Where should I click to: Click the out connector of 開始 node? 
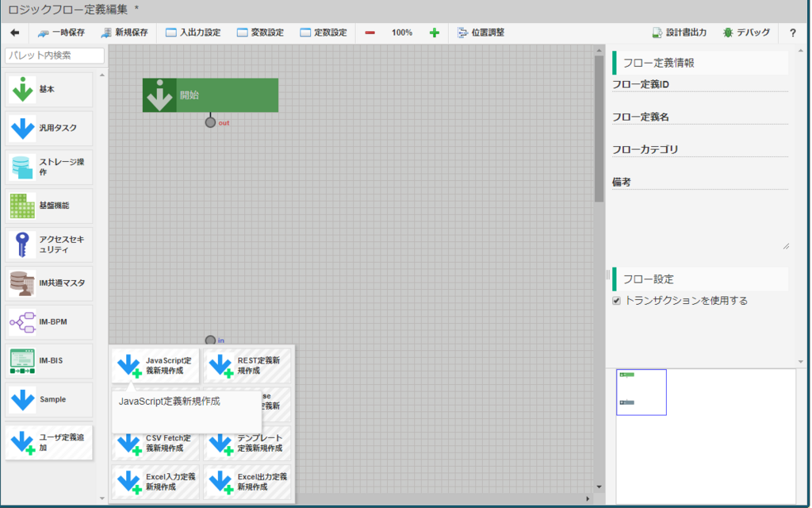(210, 123)
